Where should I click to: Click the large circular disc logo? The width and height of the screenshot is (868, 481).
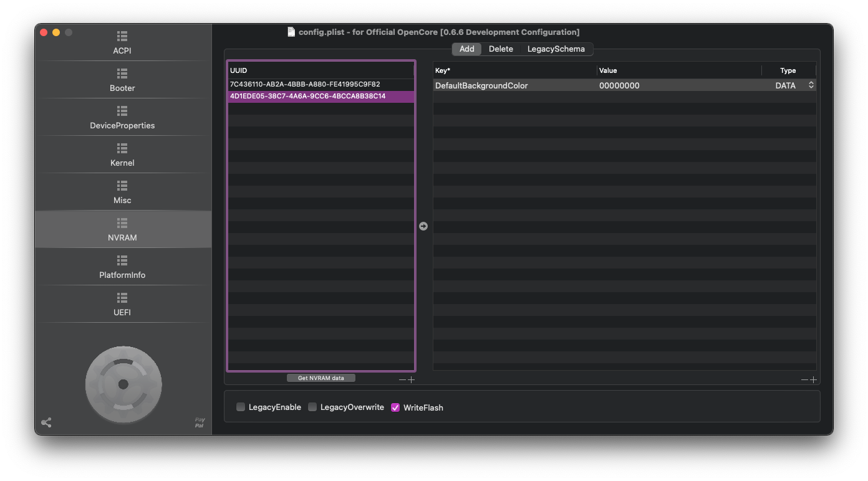[x=123, y=384]
